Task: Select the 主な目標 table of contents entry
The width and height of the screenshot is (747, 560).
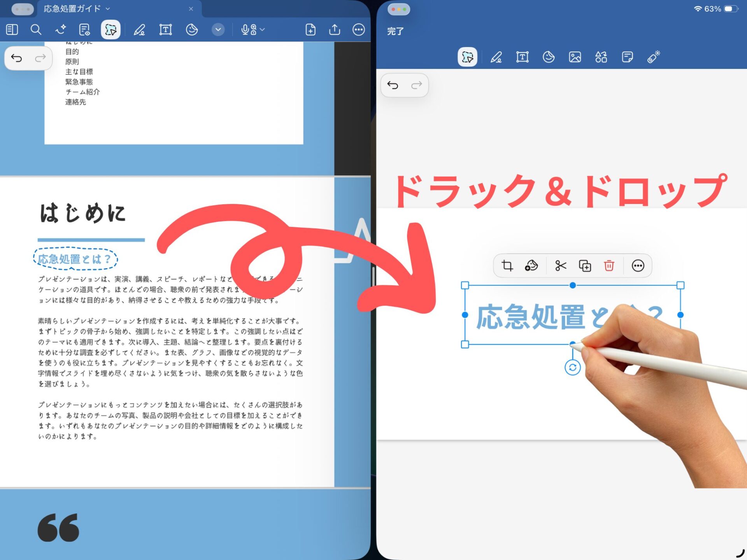Action: point(79,72)
